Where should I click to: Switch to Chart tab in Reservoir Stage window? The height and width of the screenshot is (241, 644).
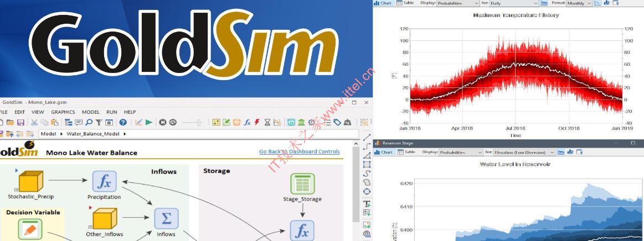coord(383,152)
